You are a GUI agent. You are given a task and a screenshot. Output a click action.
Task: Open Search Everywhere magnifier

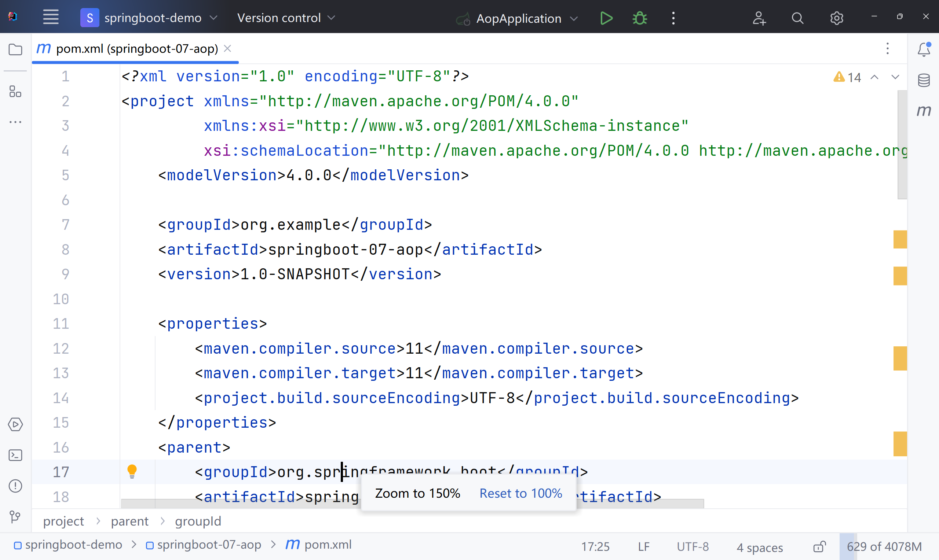coord(797,18)
